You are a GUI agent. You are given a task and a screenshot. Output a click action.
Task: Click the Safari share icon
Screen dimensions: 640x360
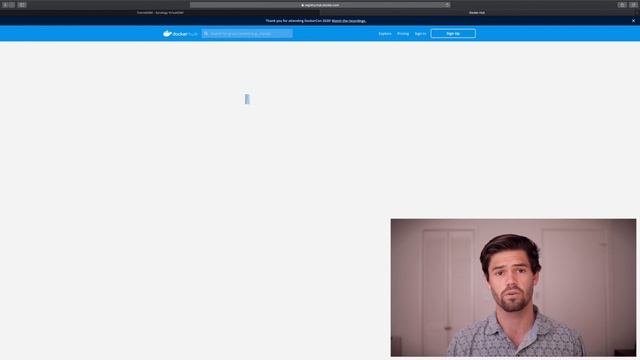[x=622, y=5]
